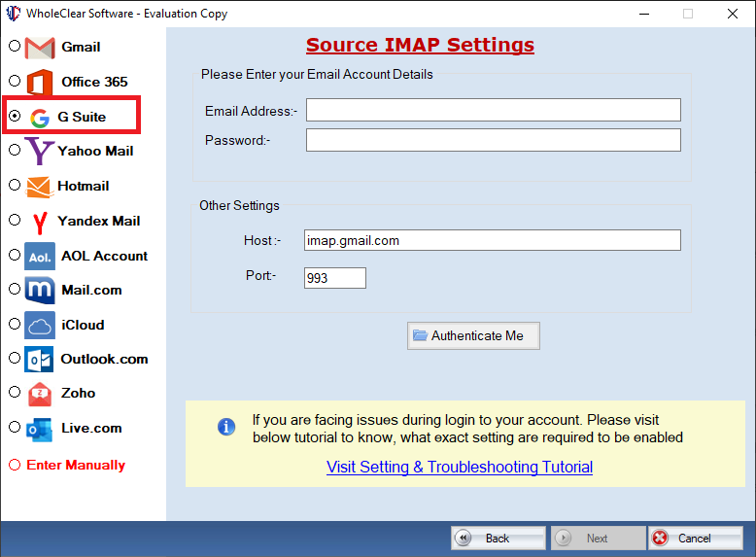Click the Port field showing 993
This screenshot has height=557, width=756.
[x=335, y=278]
